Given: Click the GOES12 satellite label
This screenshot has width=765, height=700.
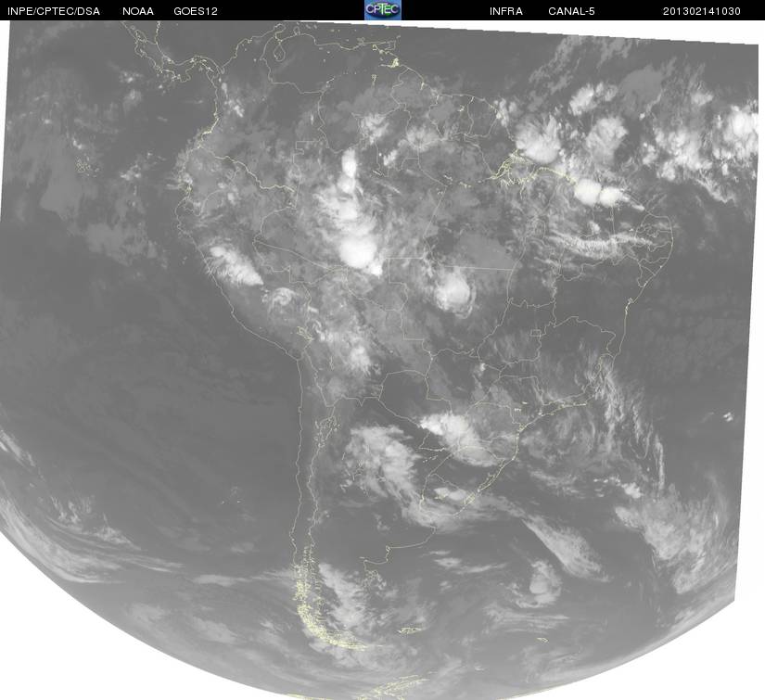Looking at the screenshot, I should pyautogui.click(x=196, y=11).
